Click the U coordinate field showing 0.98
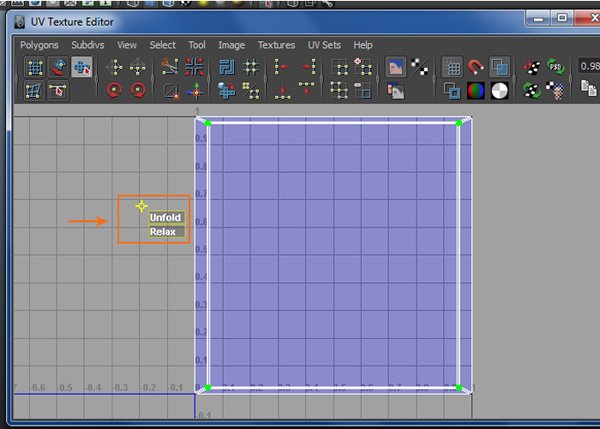The height and width of the screenshot is (429, 600). click(589, 66)
